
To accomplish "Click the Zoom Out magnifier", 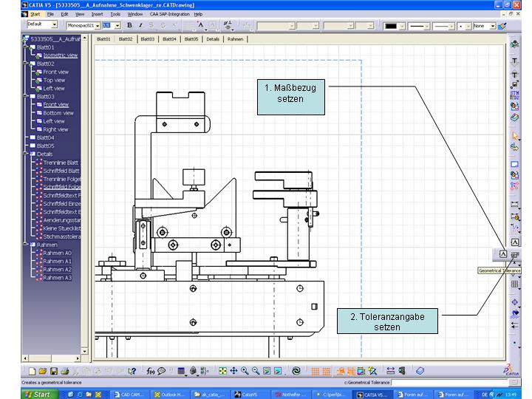I will (x=256, y=371).
